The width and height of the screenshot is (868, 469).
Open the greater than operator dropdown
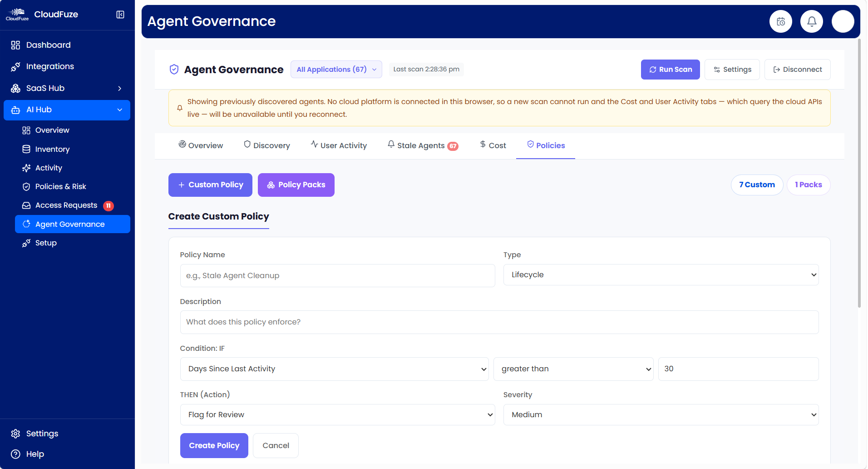click(x=573, y=369)
